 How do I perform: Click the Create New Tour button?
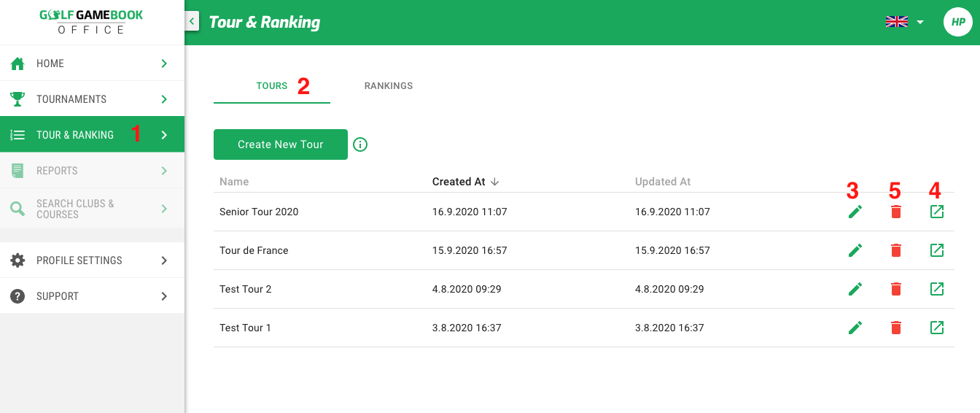coord(281,144)
